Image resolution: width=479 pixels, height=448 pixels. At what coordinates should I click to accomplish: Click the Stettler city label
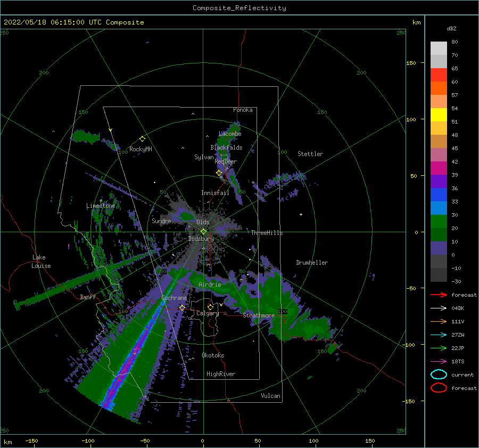point(310,154)
